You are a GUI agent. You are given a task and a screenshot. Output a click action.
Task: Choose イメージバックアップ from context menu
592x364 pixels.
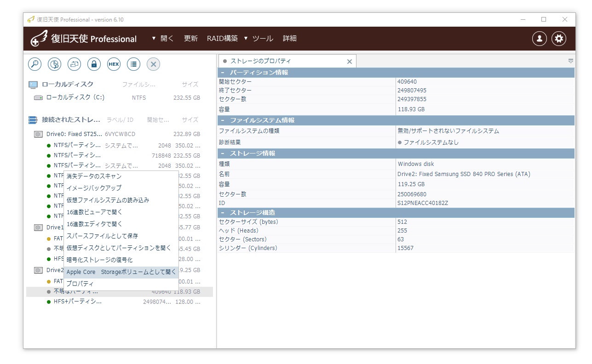121,188
